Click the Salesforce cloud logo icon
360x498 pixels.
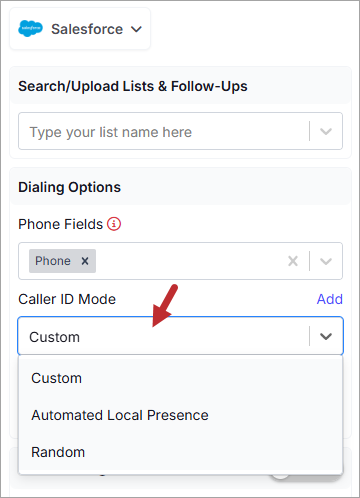coord(30,29)
